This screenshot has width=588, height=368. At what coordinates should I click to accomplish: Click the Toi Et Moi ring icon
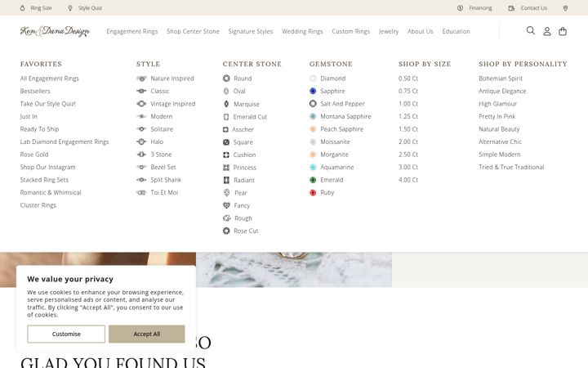[x=141, y=192]
